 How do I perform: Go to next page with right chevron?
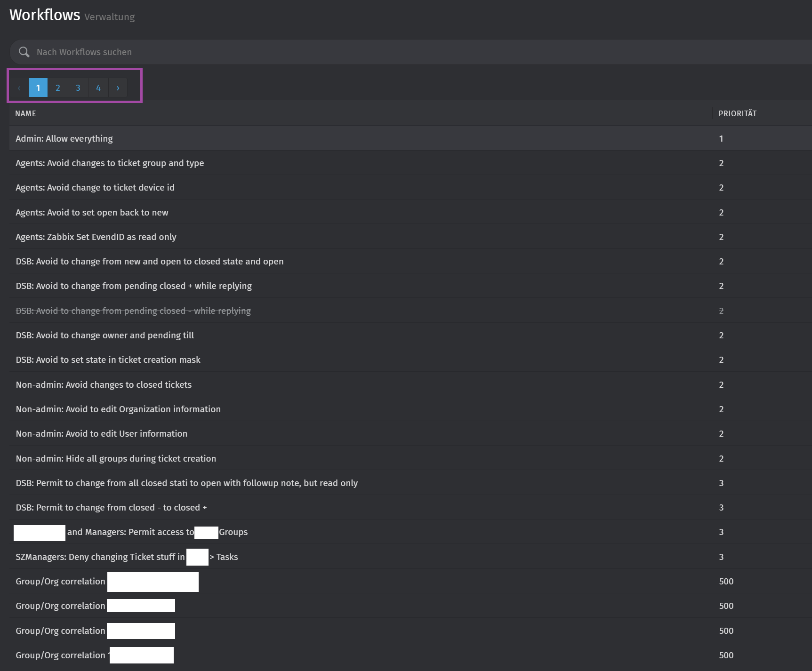pyautogui.click(x=118, y=88)
